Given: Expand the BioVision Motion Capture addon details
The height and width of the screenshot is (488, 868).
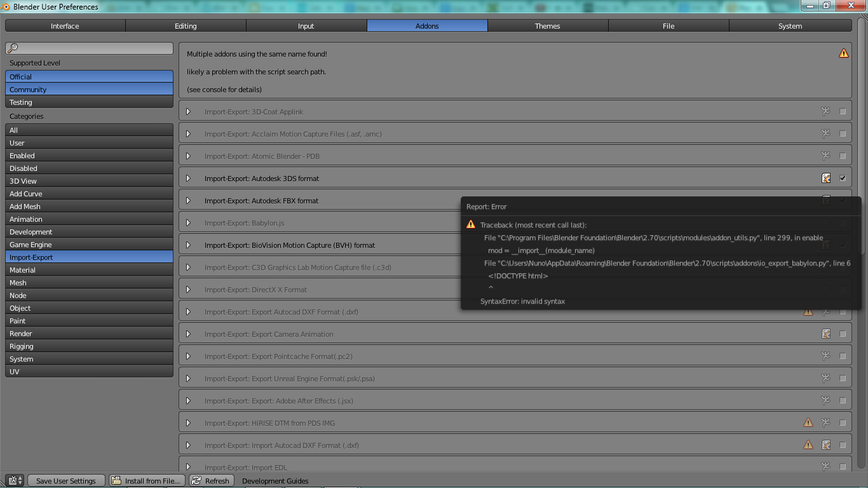Looking at the screenshot, I should tap(188, 245).
